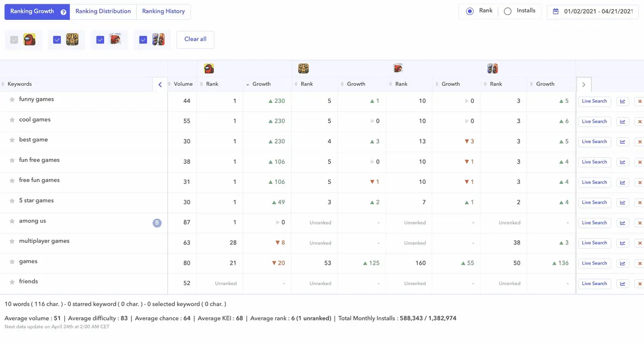The width and height of the screenshot is (644, 343).
Task: Uncheck the third app (red character) checkbox
Action: pos(100,40)
